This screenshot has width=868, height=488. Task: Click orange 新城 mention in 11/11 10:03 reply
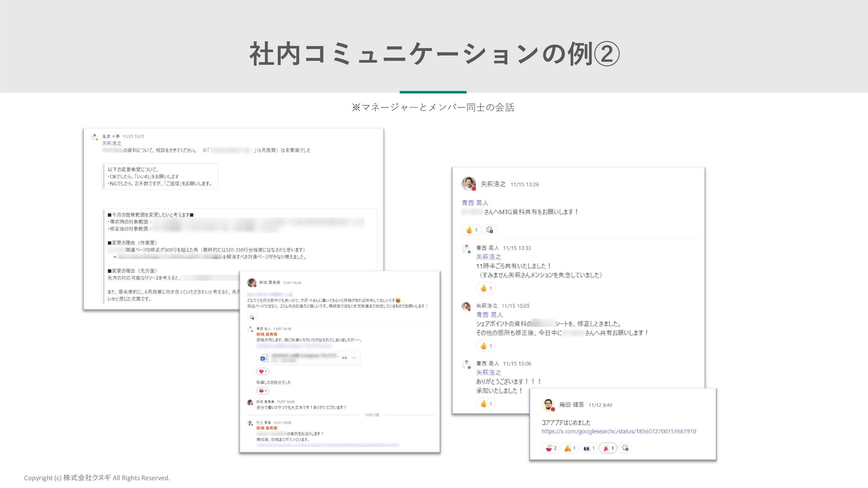tap(267, 428)
